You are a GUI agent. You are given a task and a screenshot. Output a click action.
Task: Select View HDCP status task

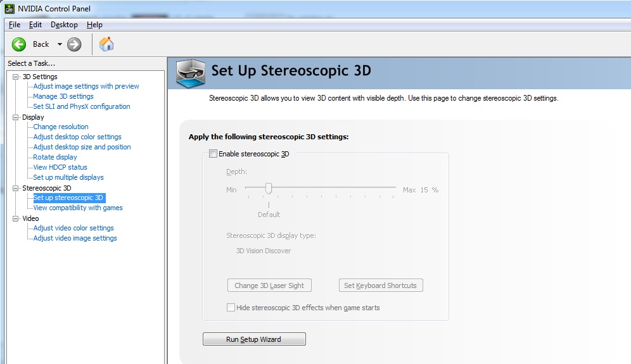pos(60,167)
